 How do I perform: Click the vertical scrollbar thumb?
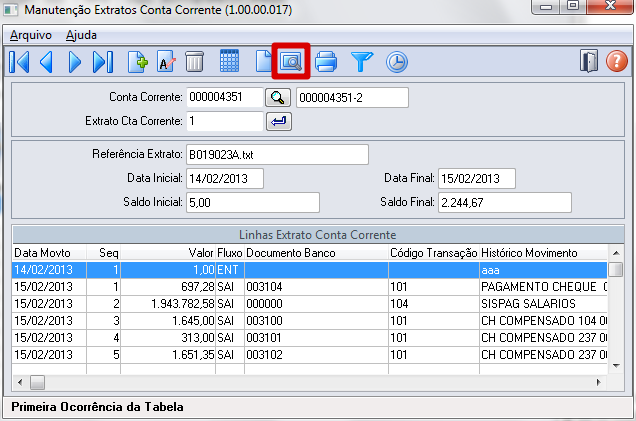tap(616, 269)
